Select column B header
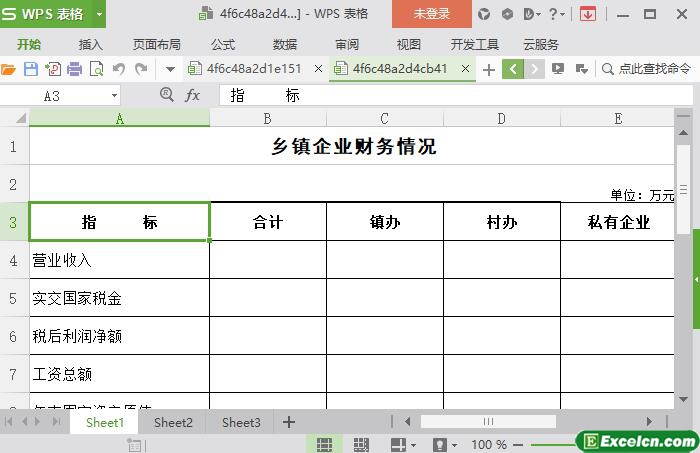The height and width of the screenshot is (453, 700). click(x=268, y=119)
